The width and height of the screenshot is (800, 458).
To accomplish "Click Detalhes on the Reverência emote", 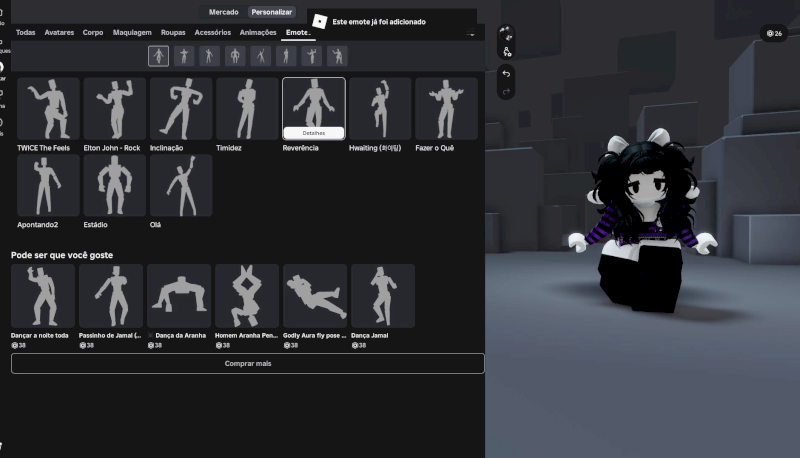I will coord(314,133).
